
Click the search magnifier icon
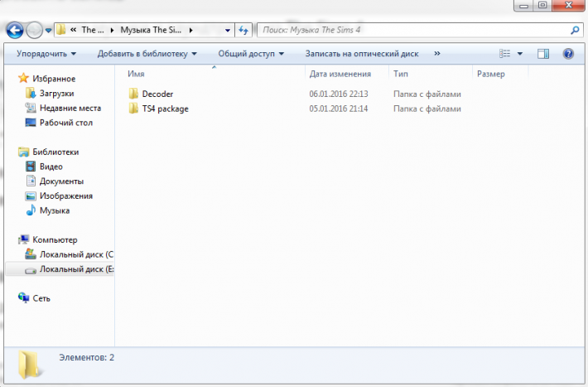click(x=576, y=30)
